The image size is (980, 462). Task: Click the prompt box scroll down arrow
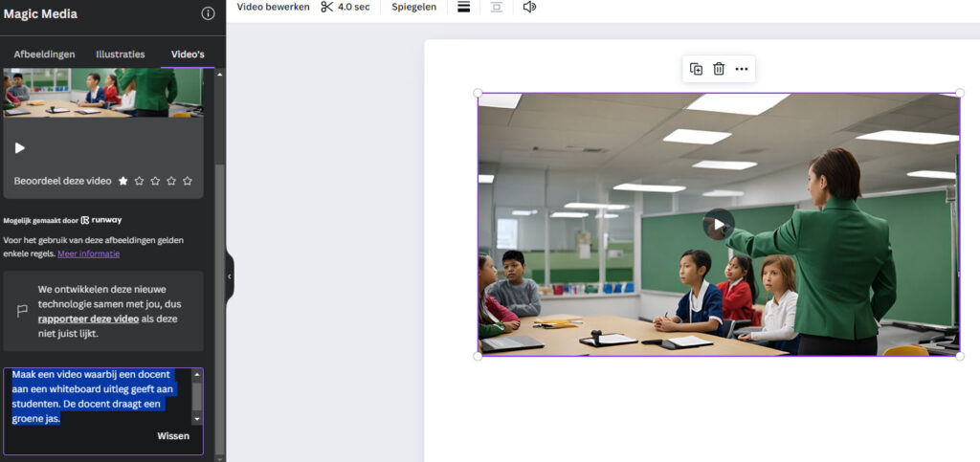(197, 420)
